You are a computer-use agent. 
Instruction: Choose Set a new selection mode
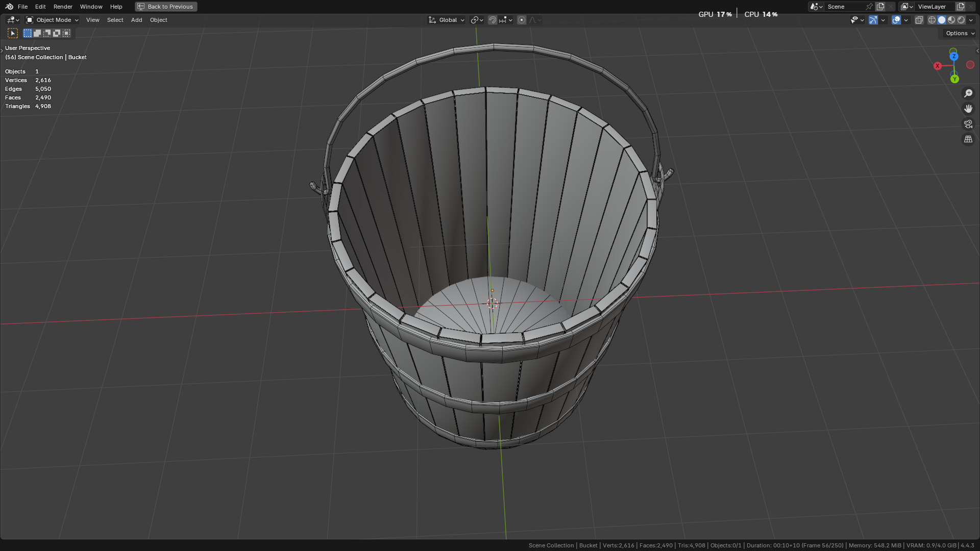[28, 33]
